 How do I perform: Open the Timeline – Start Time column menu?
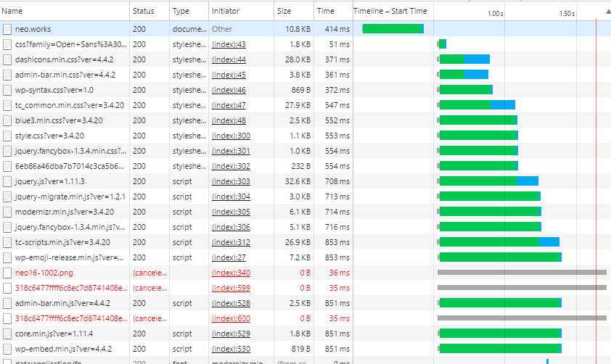[390, 12]
